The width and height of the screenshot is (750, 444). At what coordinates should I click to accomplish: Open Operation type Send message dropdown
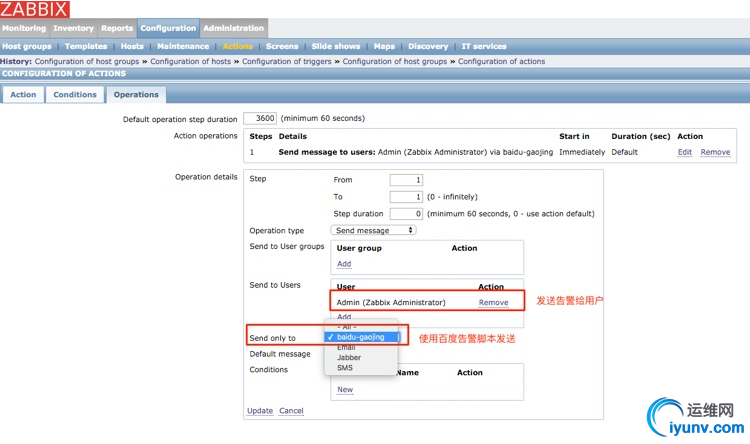[x=374, y=230]
